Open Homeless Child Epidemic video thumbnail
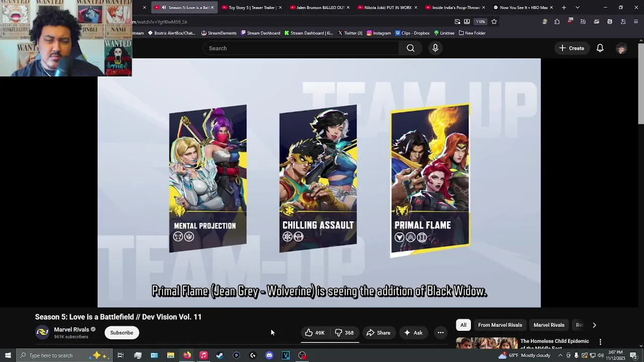 click(487, 343)
